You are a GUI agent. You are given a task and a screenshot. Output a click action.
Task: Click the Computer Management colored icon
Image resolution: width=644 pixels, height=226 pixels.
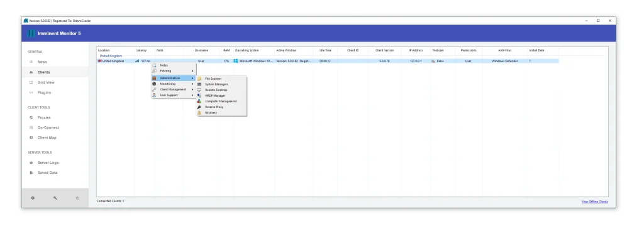(x=199, y=101)
